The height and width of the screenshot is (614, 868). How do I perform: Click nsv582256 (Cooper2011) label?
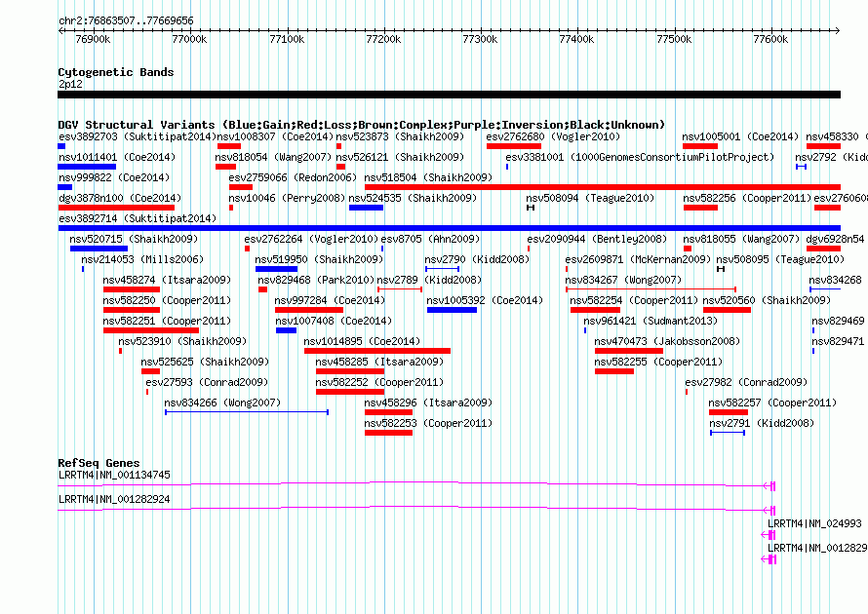point(747,198)
